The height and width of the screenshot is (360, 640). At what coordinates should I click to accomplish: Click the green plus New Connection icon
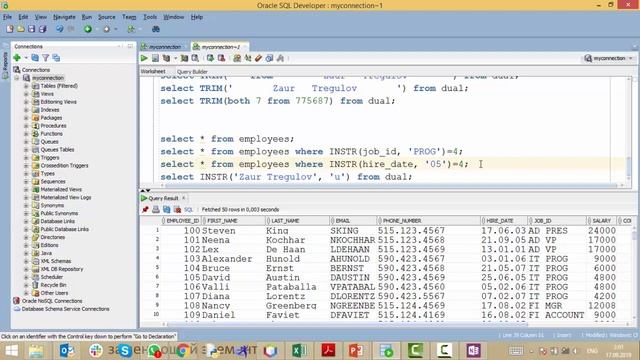(17, 58)
